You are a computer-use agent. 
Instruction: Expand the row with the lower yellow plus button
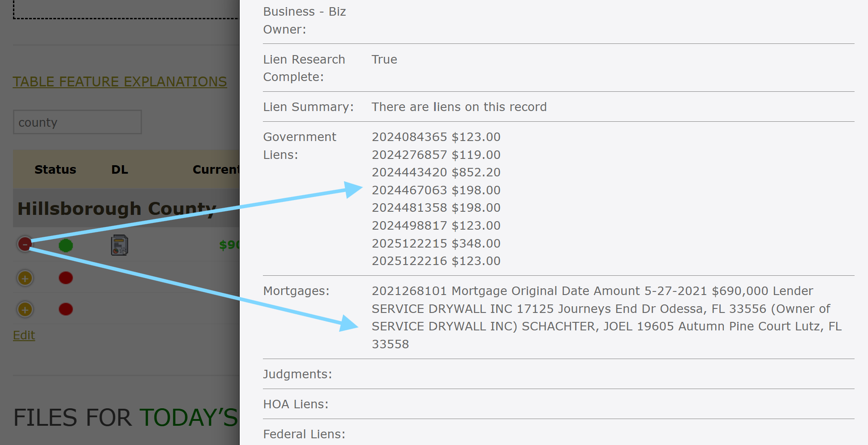25,309
